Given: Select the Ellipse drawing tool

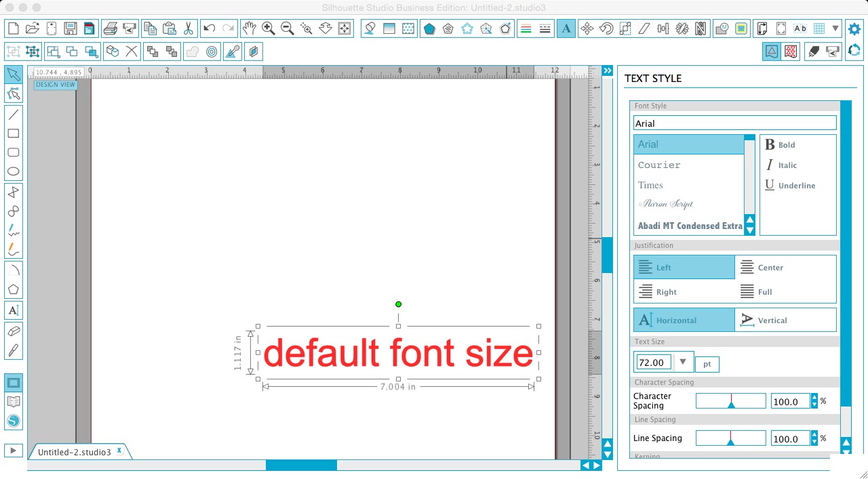Looking at the screenshot, I should pyautogui.click(x=14, y=171).
